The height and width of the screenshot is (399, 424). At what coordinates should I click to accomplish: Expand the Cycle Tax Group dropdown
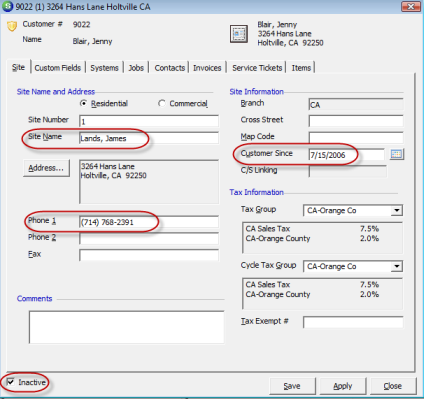396,266
